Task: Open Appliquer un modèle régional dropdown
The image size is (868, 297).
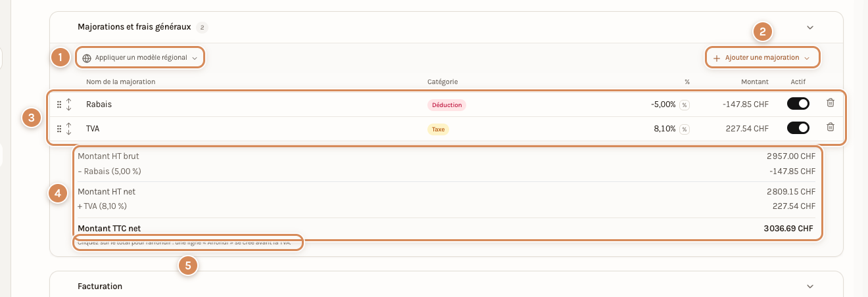Action: pyautogui.click(x=140, y=57)
